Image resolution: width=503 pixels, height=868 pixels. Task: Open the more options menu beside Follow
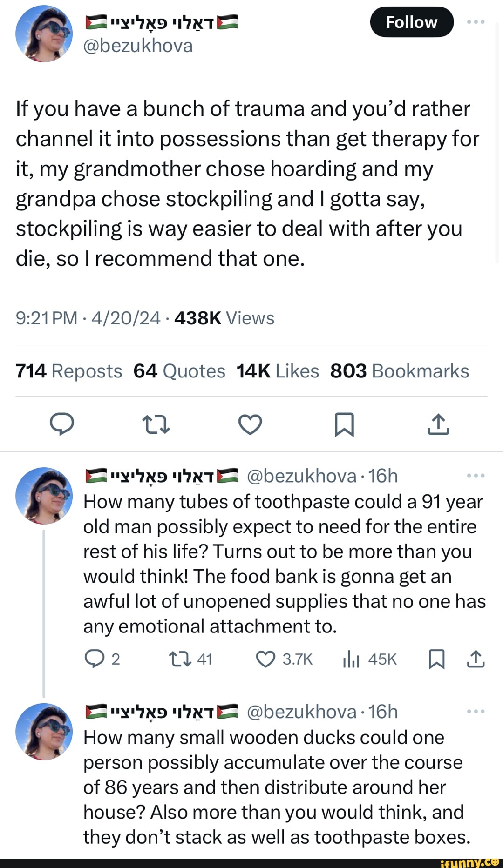(x=476, y=22)
